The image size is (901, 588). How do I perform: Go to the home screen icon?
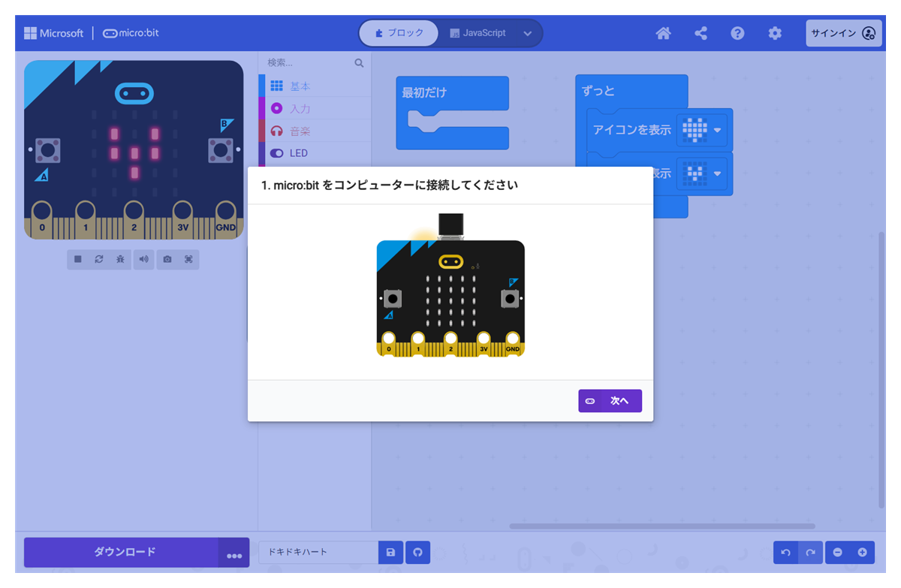click(x=663, y=33)
